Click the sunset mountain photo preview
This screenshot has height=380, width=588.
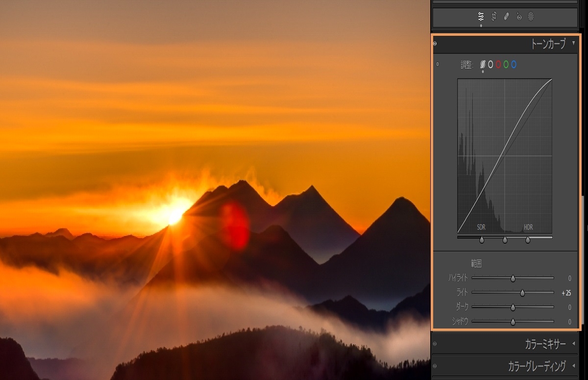[x=215, y=190]
